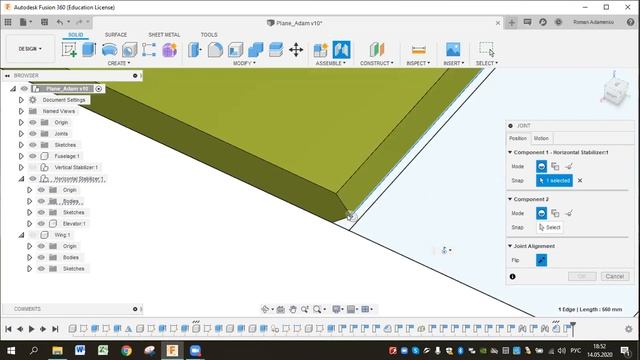This screenshot has height=360, width=640.
Task: Expand the Fuselage:1 component node
Action: point(21,156)
